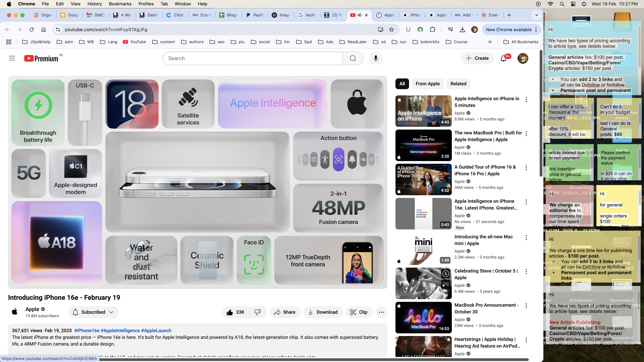
Task: Click the search magnifier button
Action: pyautogui.click(x=353, y=58)
